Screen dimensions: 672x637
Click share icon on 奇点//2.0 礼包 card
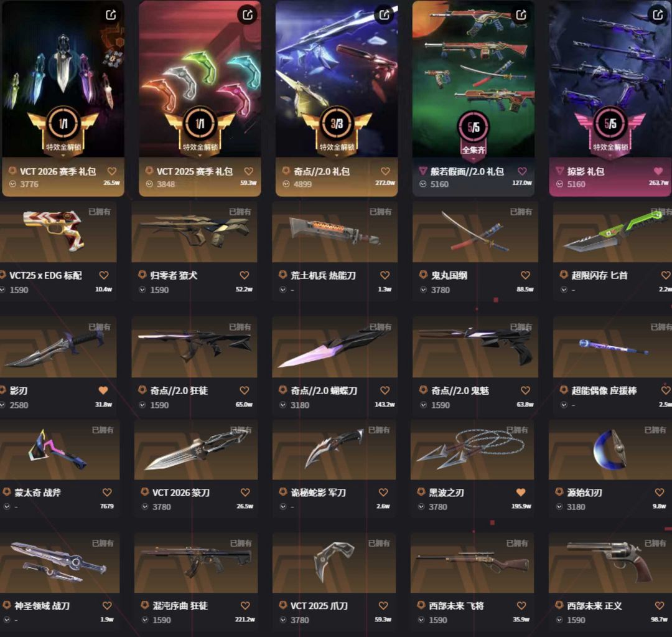(x=384, y=15)
